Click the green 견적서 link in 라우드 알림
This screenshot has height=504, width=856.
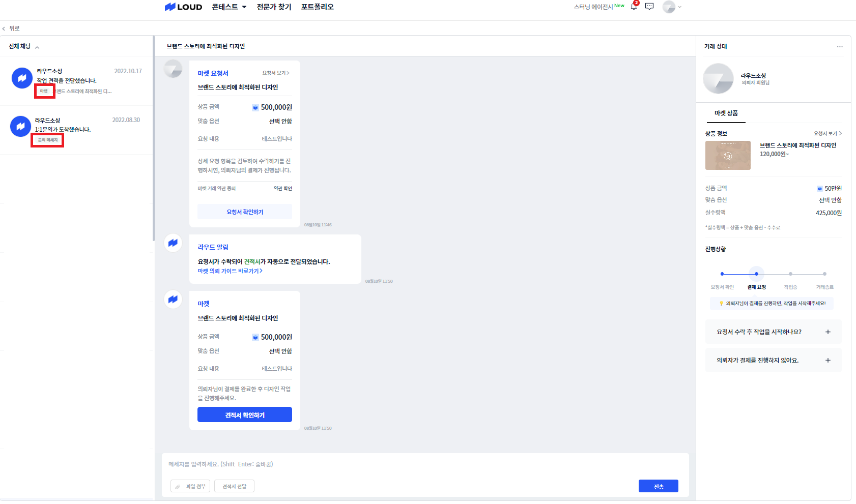pos(252,262)
